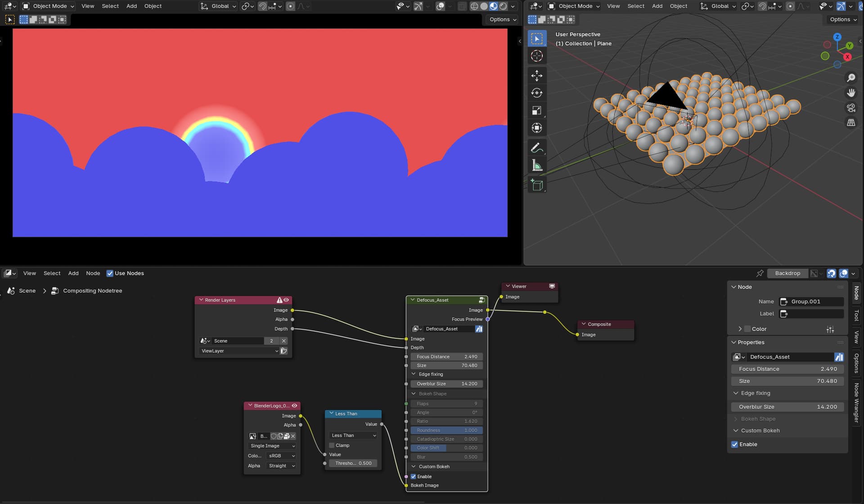Adjust the Overblur Size slider in Properties
Image resolution: width=864 pixels, height=504 pixels.
tap(787, 407)
